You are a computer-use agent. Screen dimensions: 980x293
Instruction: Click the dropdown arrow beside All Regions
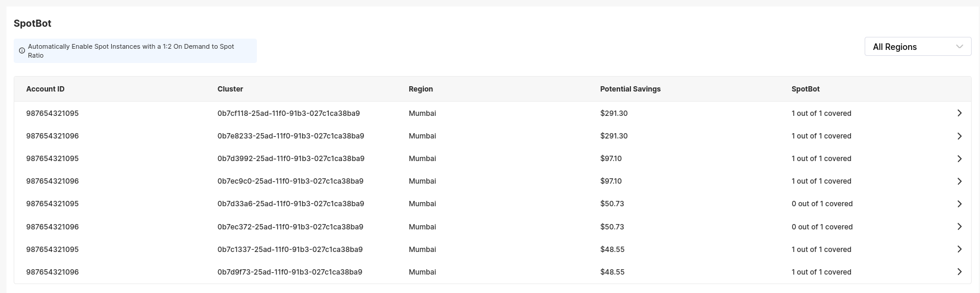tap(959, 47)
